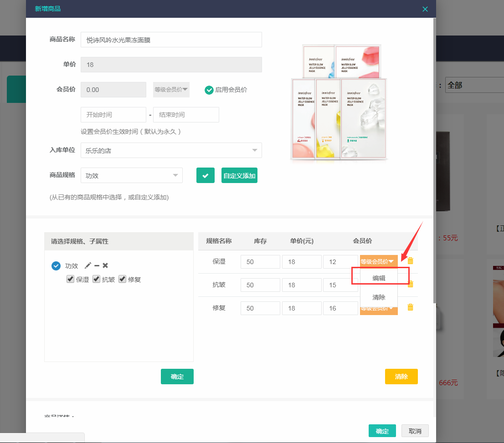Click the dialog's vertical scrollbar
Image resolution: width=504 pixels, height=443 pixels.
click(x=435, y=161)
